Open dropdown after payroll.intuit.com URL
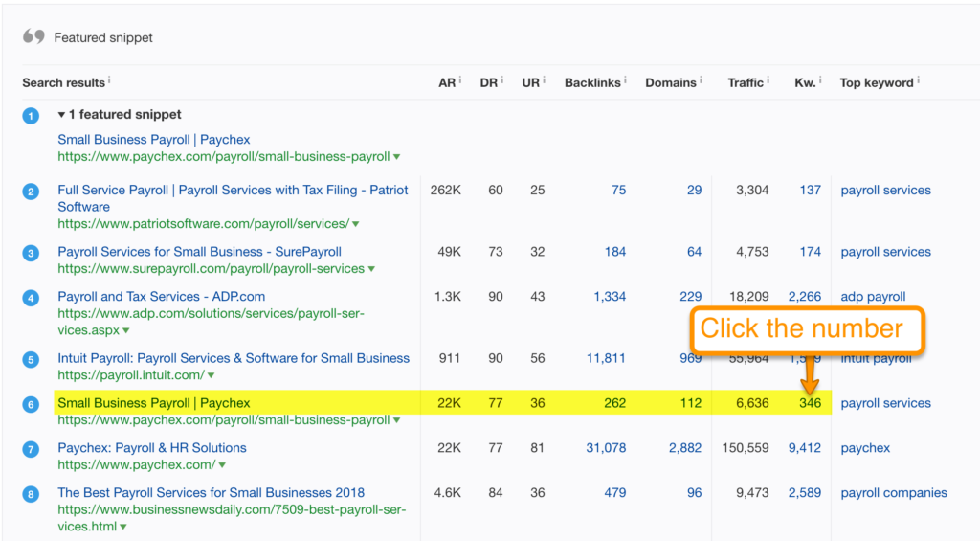 (211, 375)
